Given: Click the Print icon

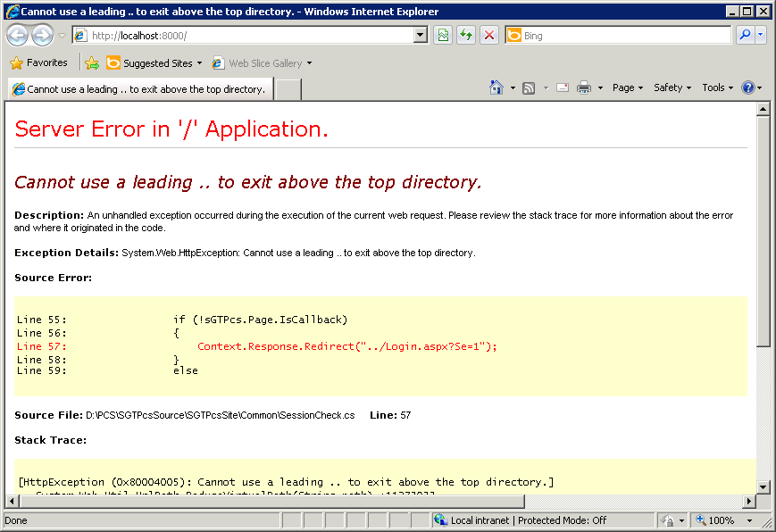Looking at the screenshot, I should tap(584, 87).
